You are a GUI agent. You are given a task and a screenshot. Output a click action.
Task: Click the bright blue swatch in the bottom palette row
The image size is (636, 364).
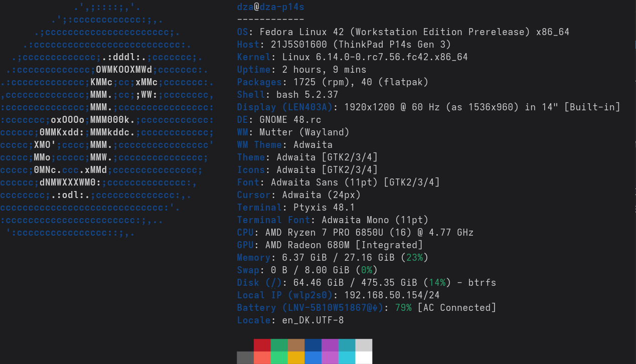pyautogui.click(x=313, y=357)
